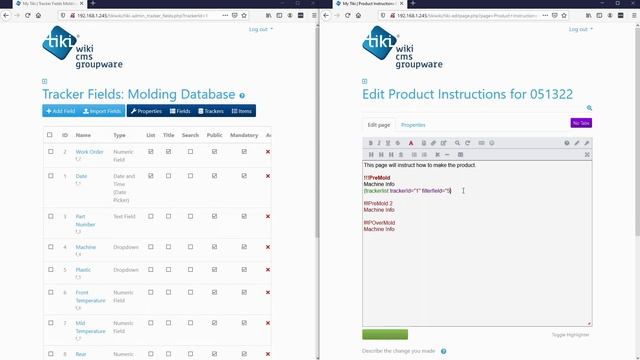Select the Plastic row checkbox

(x=51, y=270)
